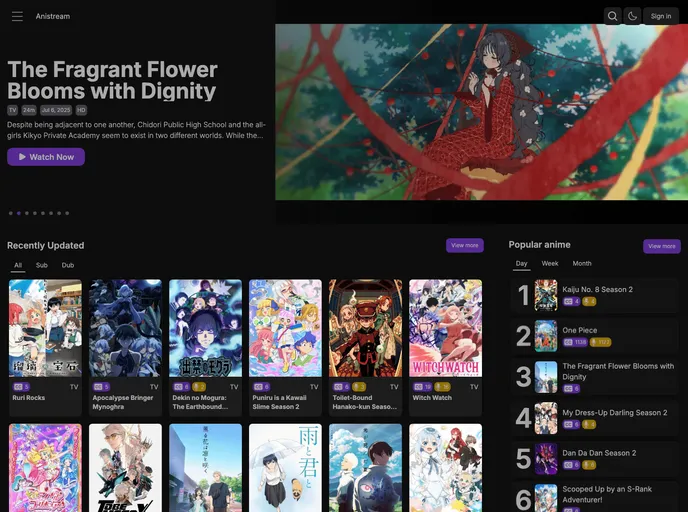Switch to the Dub tab
Image resolution: width=688 pixels, height=512 pixels.
coord(68,265)
